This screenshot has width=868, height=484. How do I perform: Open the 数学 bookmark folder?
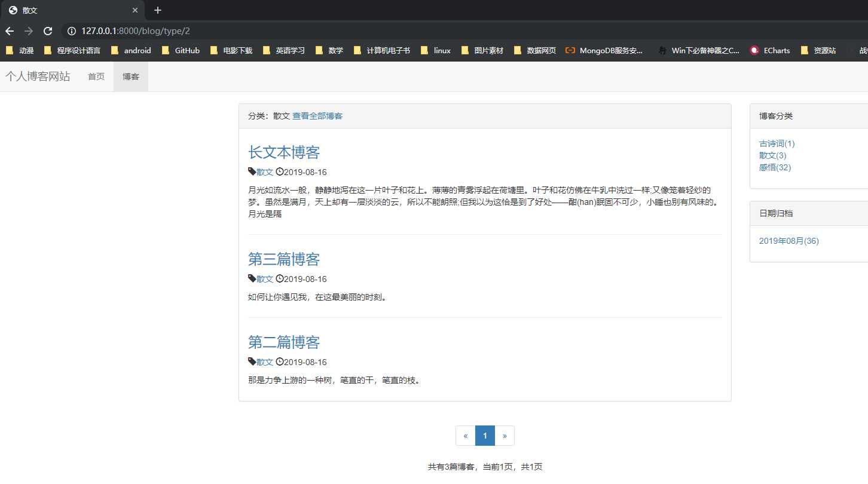(329, 51)
